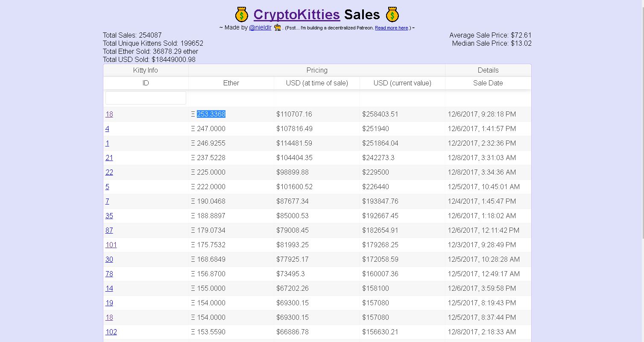Click the 'Average Sale Price: $72.61' text
Viewport: 644px width, 342px height.
click(x=490, y=35)
